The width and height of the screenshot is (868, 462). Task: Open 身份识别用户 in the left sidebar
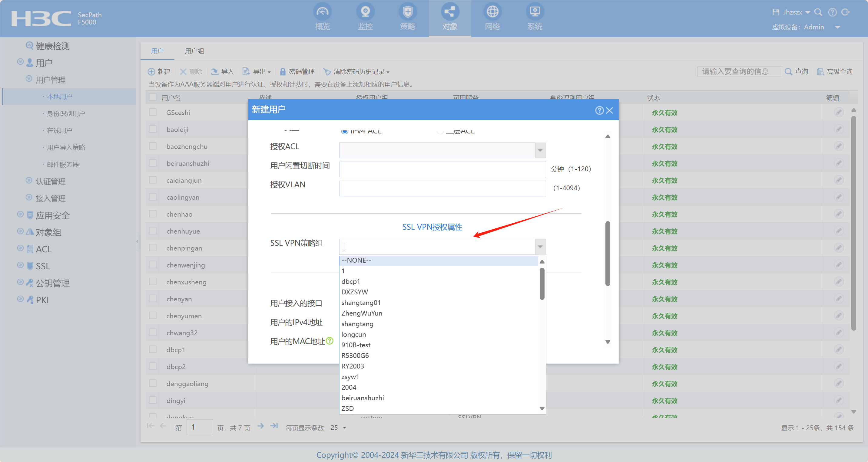(66, 113)
